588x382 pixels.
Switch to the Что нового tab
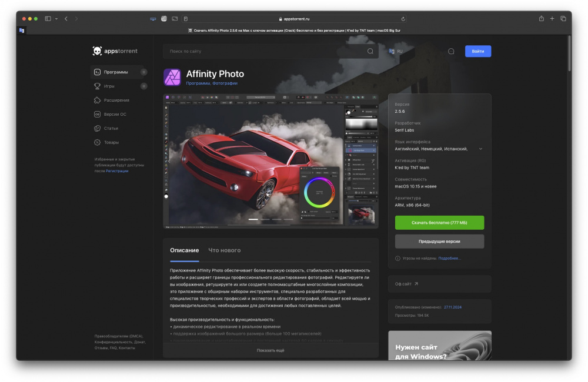224,250
